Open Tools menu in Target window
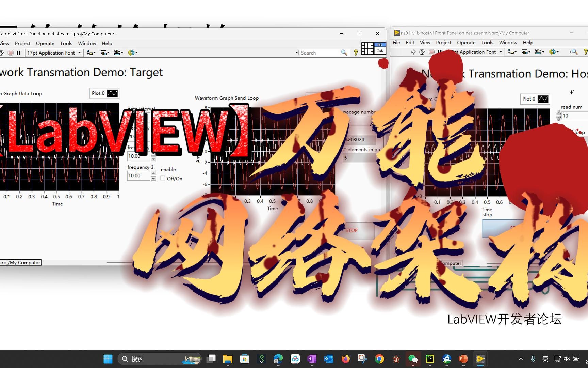 [66, 43]
